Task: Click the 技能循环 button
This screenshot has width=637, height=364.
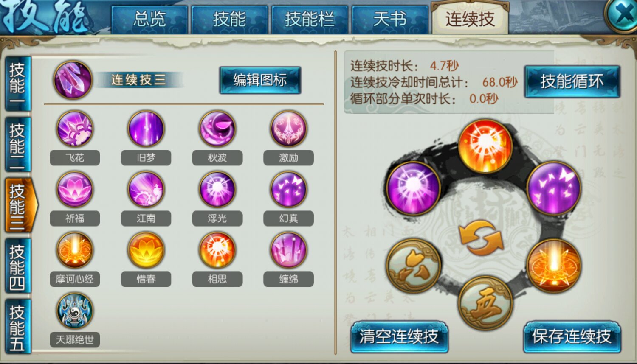Action: [572, 81]
